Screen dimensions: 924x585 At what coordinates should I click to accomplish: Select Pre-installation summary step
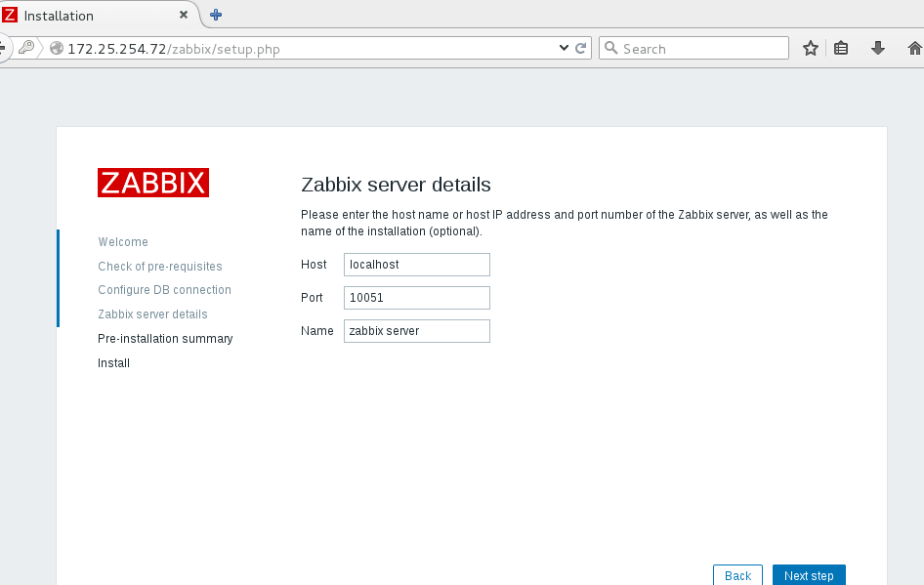165,339
